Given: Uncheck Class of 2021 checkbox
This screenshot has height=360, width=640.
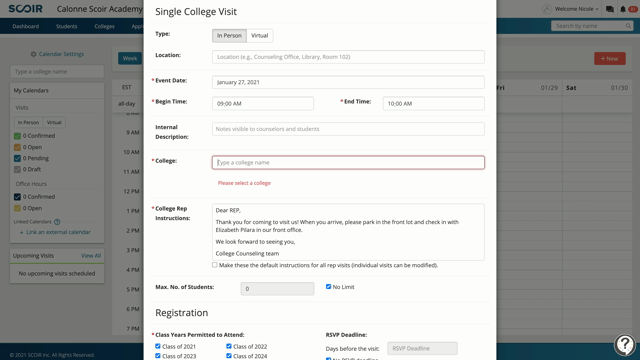Looking at the screenshot, I should pyautogui.click(x=158, y=346).
